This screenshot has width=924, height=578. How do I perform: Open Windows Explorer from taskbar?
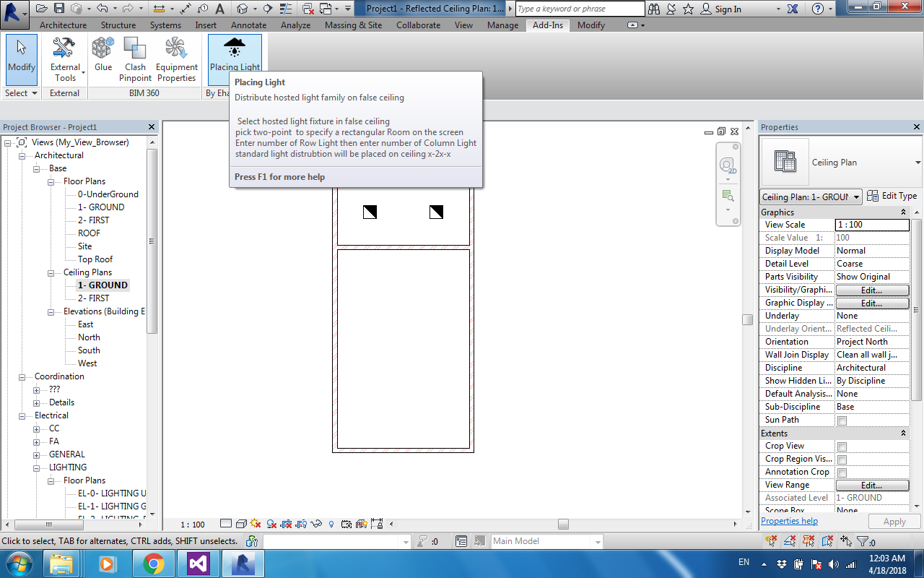[62, 563]
